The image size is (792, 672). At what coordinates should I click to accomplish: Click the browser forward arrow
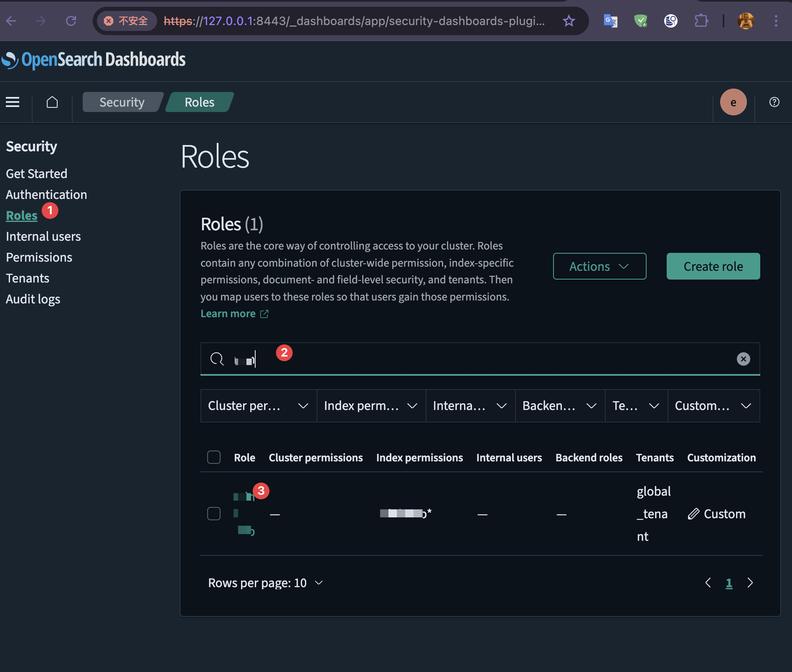pyautogui.click(x=41, y=20)
